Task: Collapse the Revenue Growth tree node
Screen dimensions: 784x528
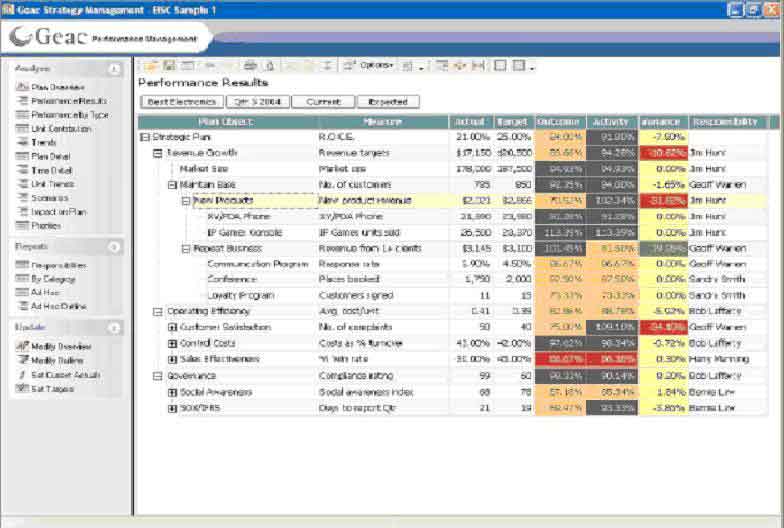Action: [x=158, y=153]
